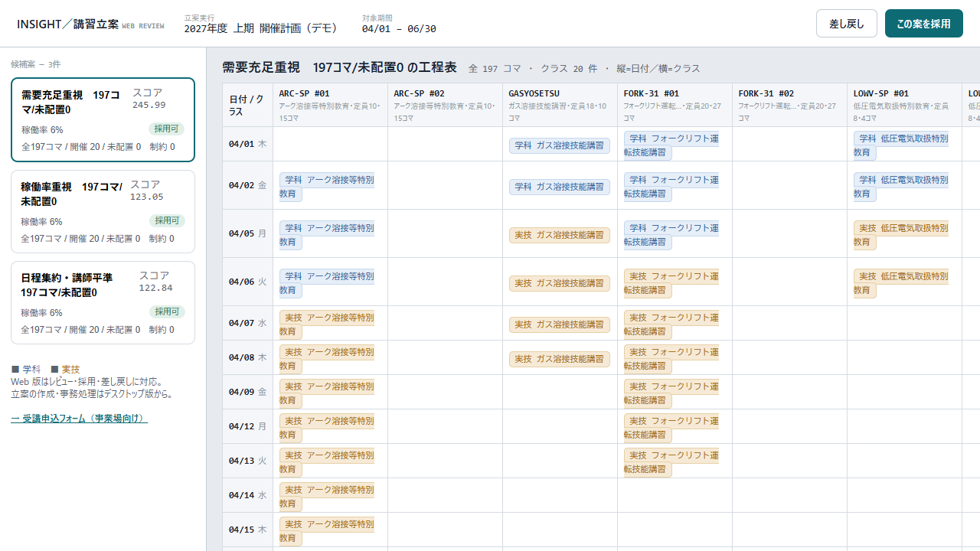Screen dimensions: 980x551
Task: Click the LOWV-SP #01 column header
Action: tap(904, 105)
